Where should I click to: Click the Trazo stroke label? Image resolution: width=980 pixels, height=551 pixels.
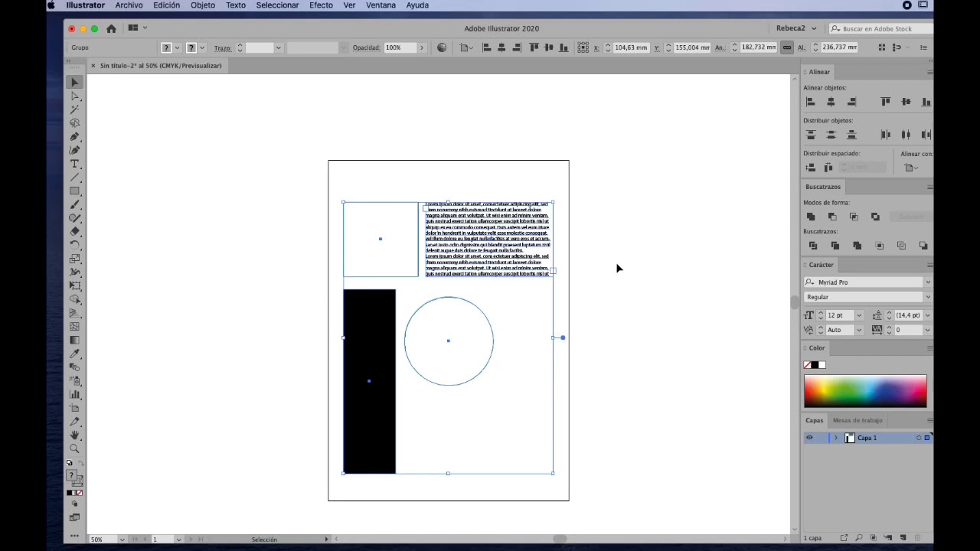coord(223,48)
